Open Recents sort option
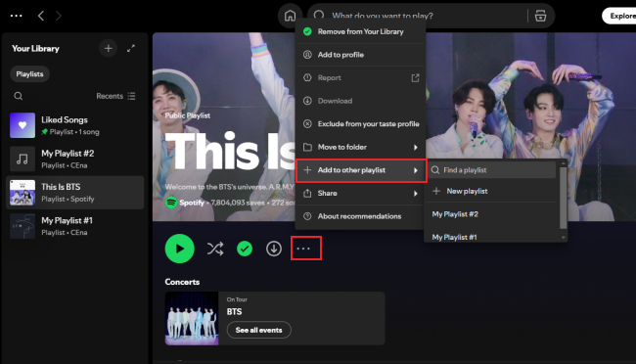Image resolution: width=636 pixels, height=364 pixels. click(110, 96)
